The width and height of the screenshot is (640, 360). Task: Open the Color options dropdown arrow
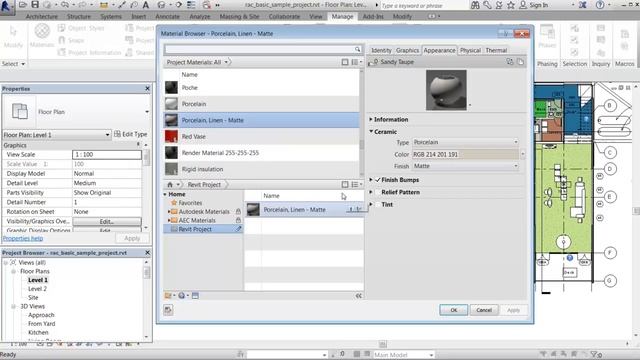[523, 154]
